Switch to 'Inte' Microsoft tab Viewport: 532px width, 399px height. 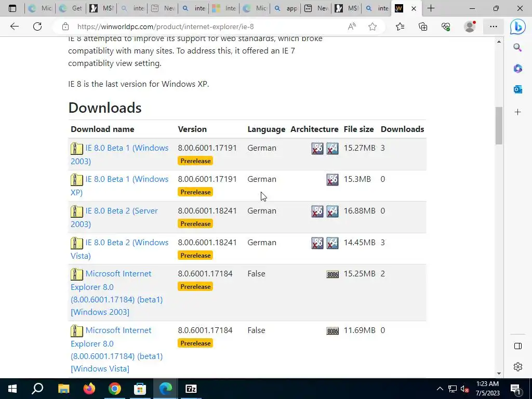click(x=224, y=8)
